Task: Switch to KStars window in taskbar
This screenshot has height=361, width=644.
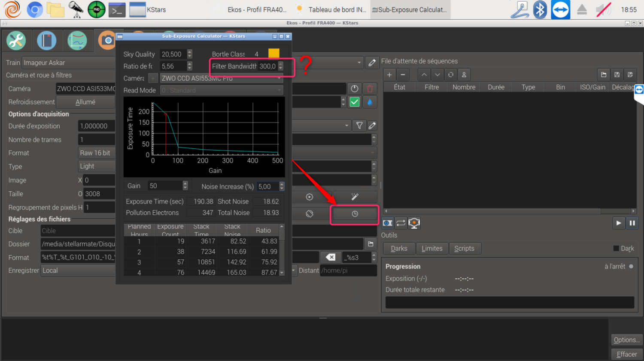Action: [x=148, y=9]
